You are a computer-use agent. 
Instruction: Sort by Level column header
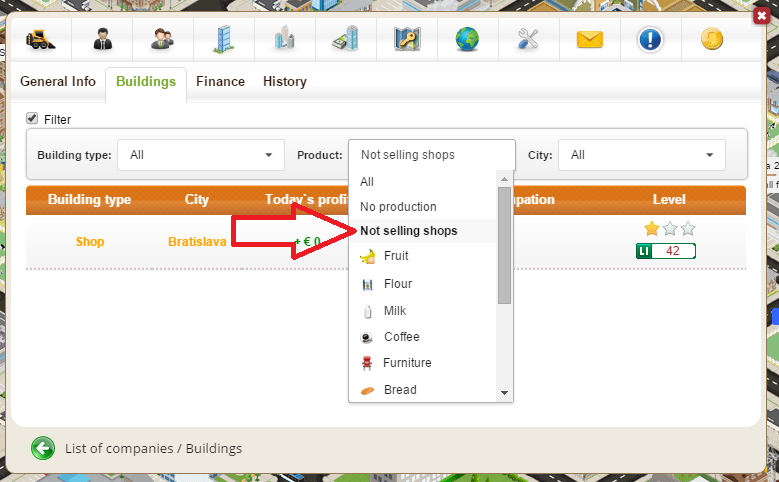pos(669,200)
